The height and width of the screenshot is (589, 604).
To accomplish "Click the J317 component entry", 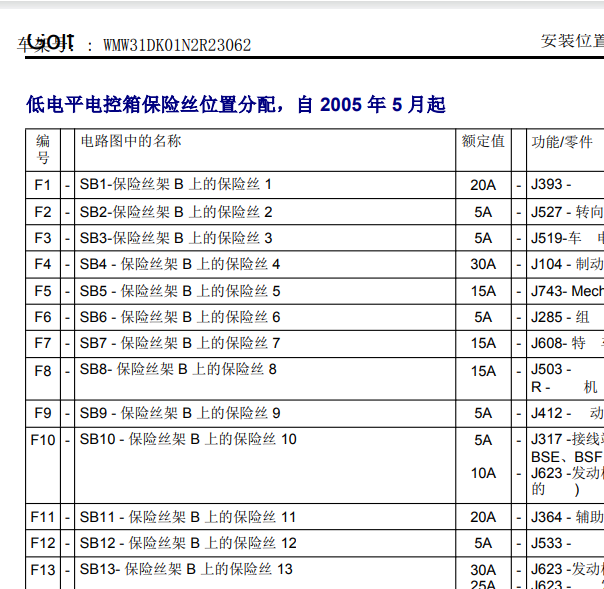I will point(567,439).
